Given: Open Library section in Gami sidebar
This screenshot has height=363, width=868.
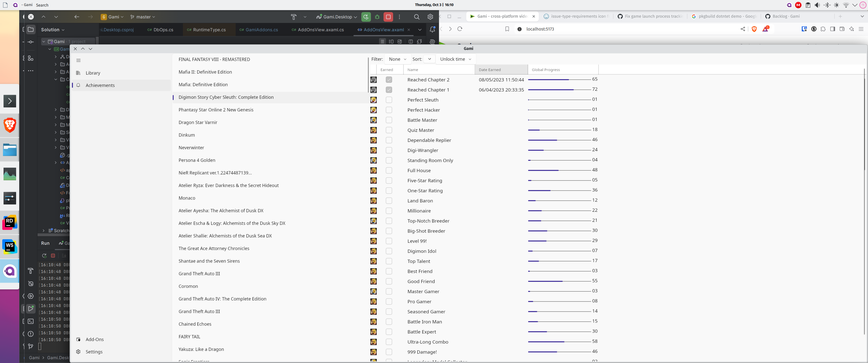Looking at the screenshot, I should 93,73.
